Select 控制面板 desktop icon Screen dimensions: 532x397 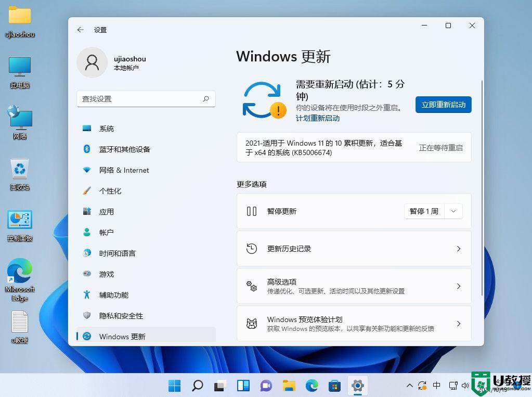(20, 225)
